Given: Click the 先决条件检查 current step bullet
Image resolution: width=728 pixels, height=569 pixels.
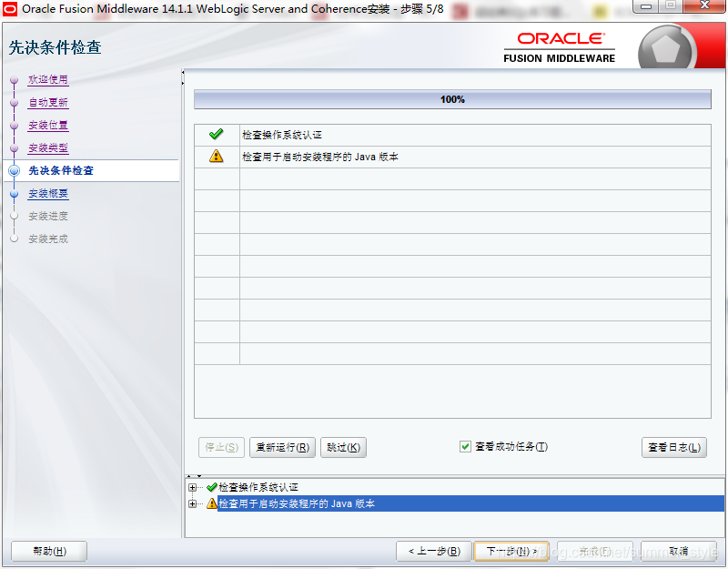Looking at the screenshot, I should 14,170.
